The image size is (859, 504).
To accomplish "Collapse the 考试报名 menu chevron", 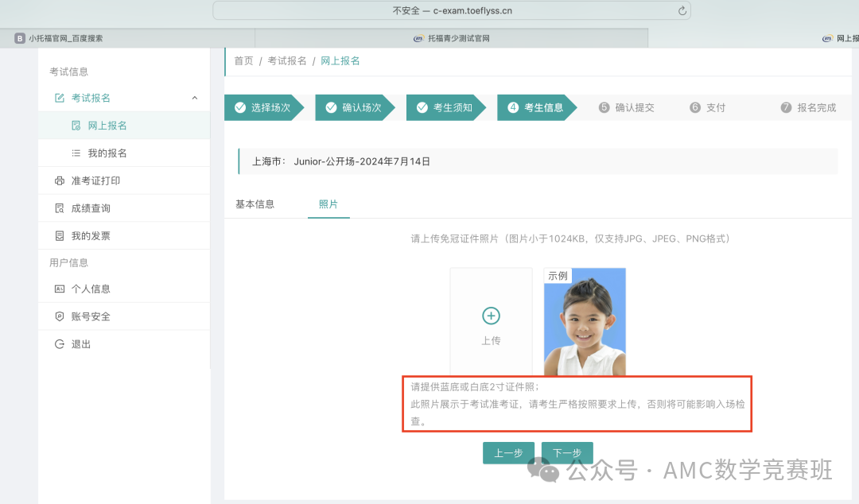I will click(195, 98).
